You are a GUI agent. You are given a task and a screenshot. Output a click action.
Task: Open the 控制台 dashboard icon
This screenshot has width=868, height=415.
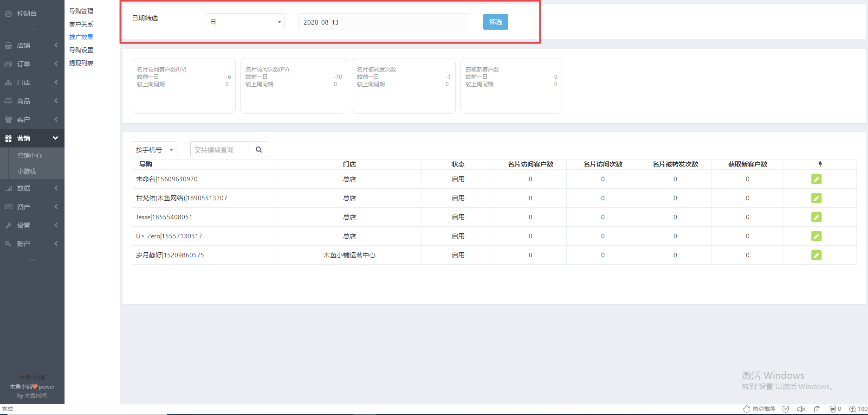[x=8, y=14]
